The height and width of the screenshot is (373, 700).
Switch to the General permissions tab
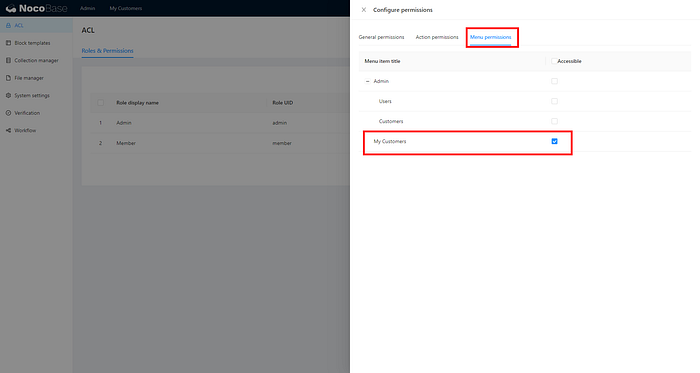(381, 37)
